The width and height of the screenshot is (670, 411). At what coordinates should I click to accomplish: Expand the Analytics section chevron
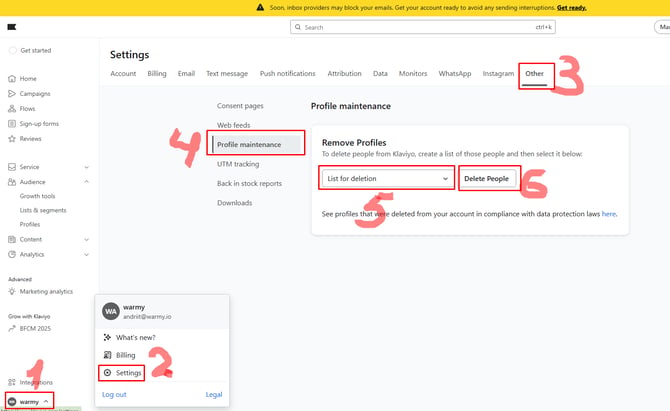87,255
